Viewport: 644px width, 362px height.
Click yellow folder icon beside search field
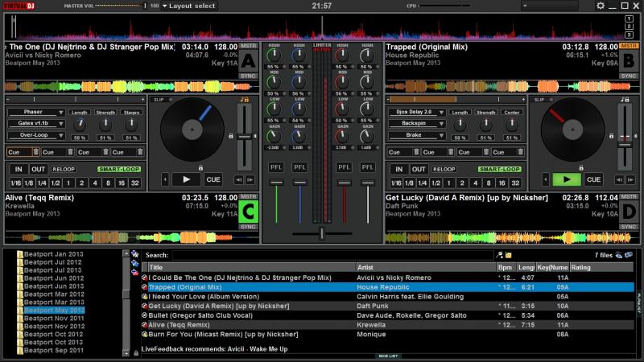click(x=509, y=255)
